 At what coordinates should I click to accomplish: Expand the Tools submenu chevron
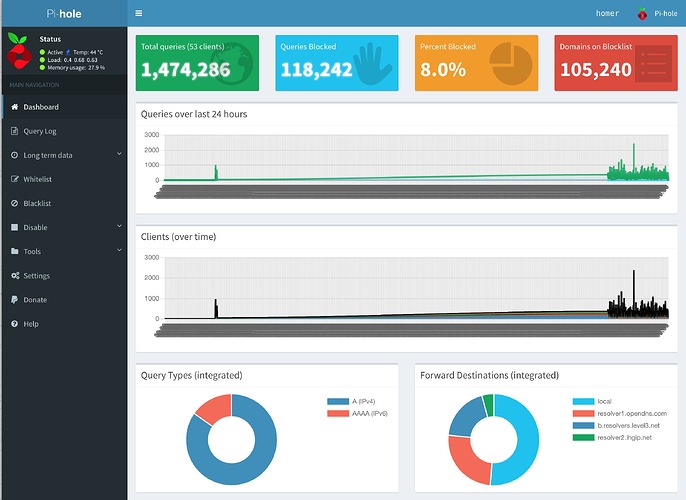(119, 251)
